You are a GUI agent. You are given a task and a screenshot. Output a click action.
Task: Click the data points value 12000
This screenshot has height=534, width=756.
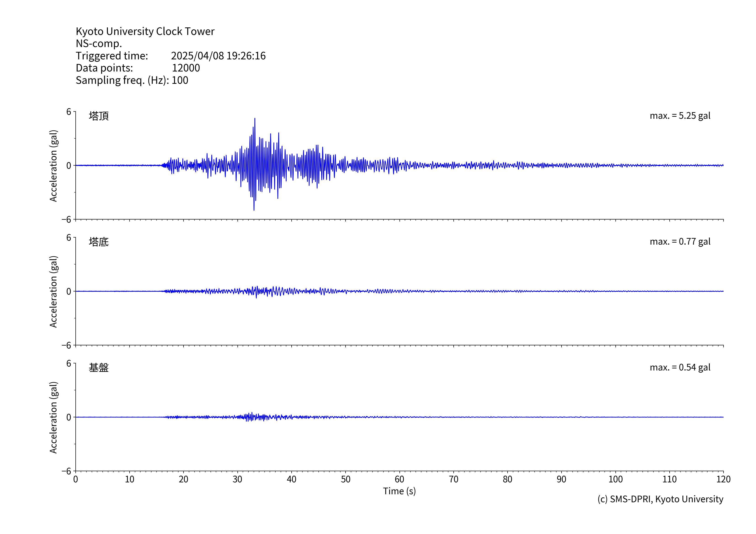186,68
